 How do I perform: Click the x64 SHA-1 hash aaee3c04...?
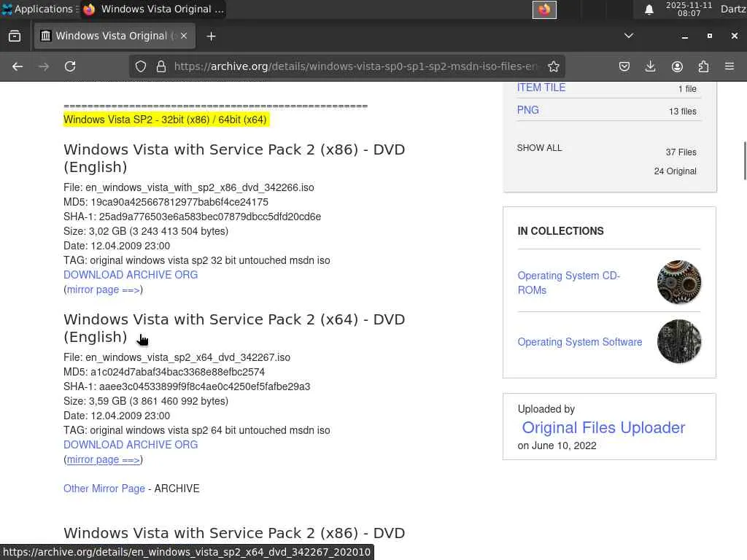pos(204,386)
